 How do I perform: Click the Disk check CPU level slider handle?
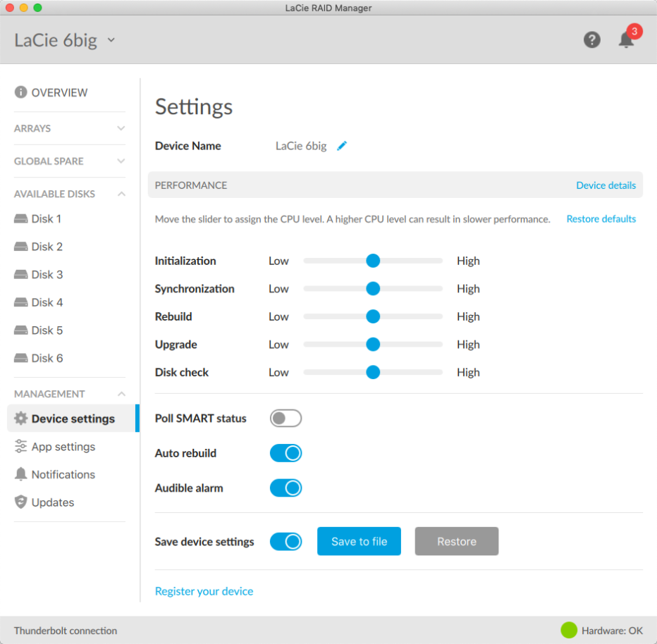tap(373, 372)
